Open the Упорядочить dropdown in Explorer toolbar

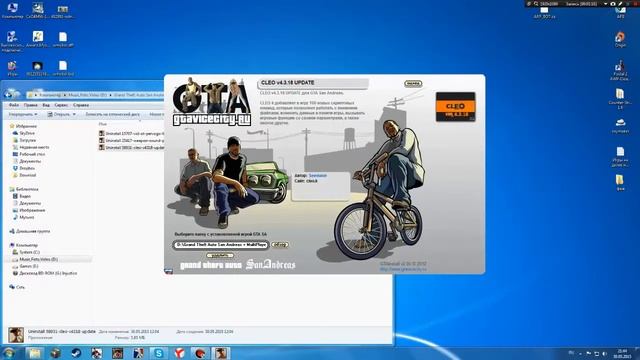[x=23, y=114]
